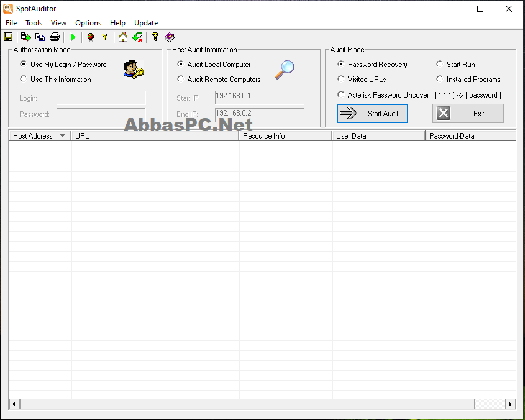Click the Print toolbar icon

55,37
